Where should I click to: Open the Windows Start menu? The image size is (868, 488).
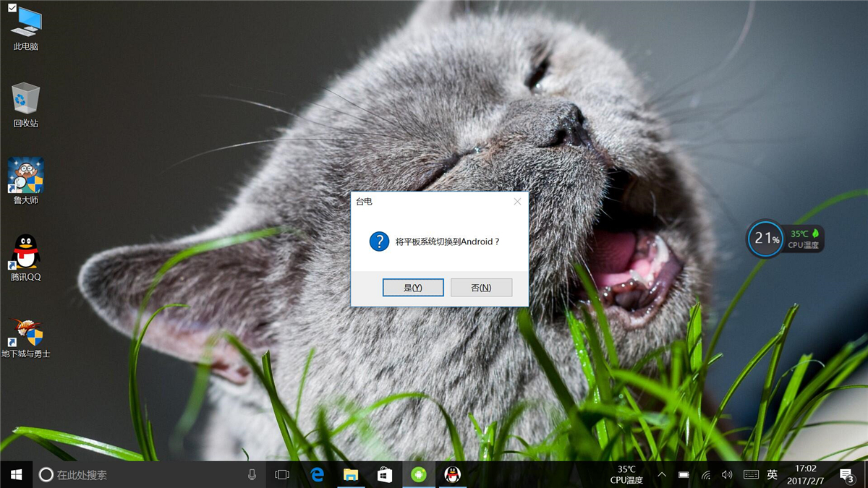coord(16,475)
